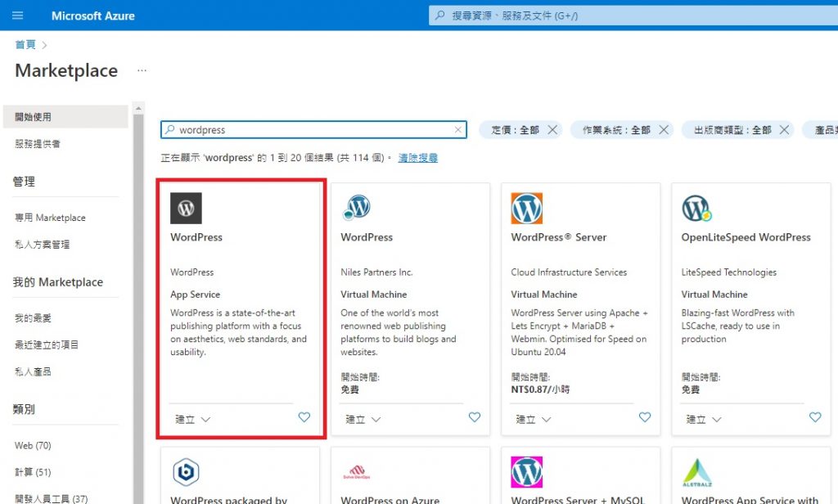This screenshot has width=838, height=504.
Task: Click WordPress App Service with logo icon
Action: tap(697, 472)
